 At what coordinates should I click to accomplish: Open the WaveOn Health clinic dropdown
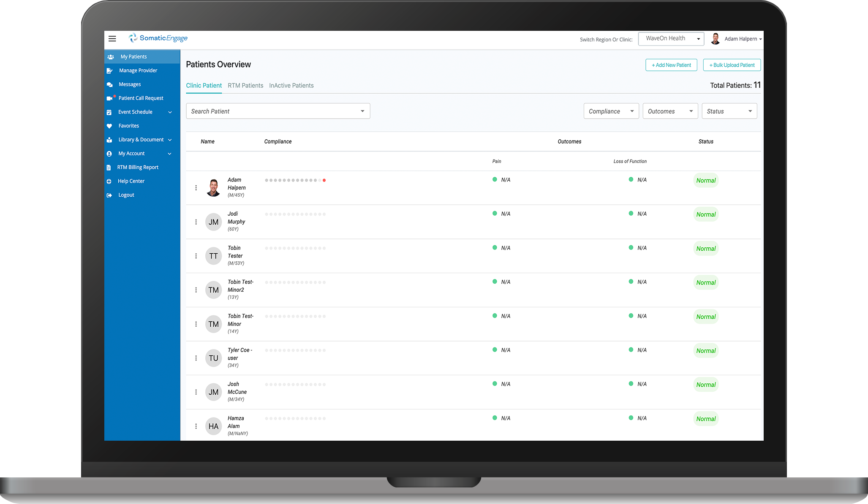[671, 38]
